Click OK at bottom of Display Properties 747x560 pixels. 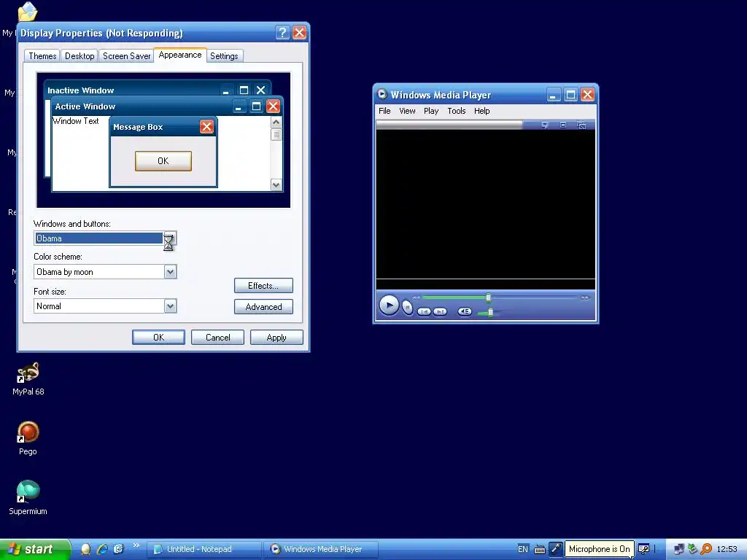tap(158, 337)
